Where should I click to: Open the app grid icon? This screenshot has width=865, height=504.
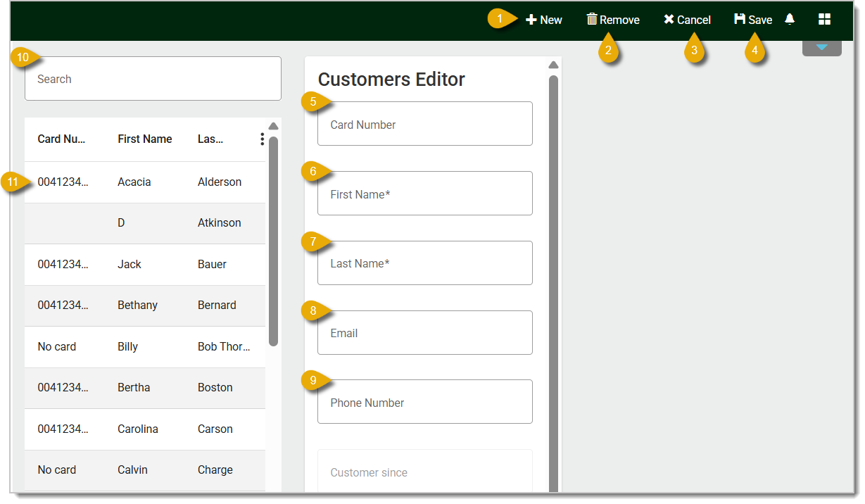(824, 19)
